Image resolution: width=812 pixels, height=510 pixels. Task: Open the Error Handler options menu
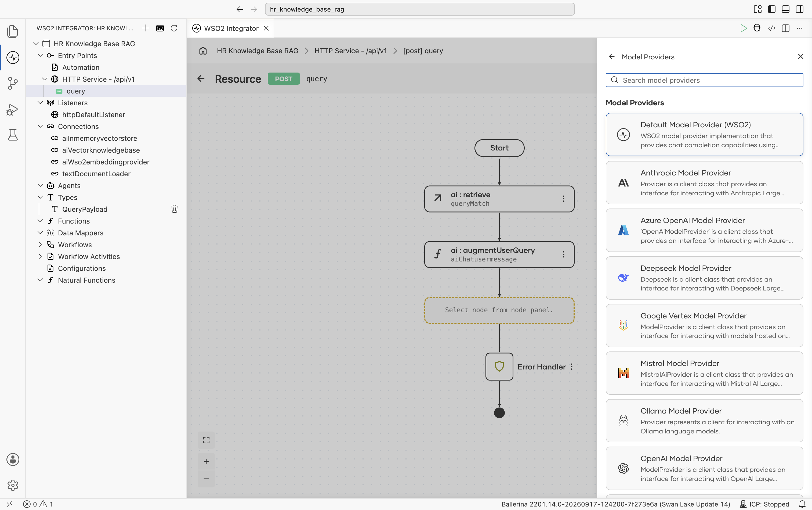572,367
